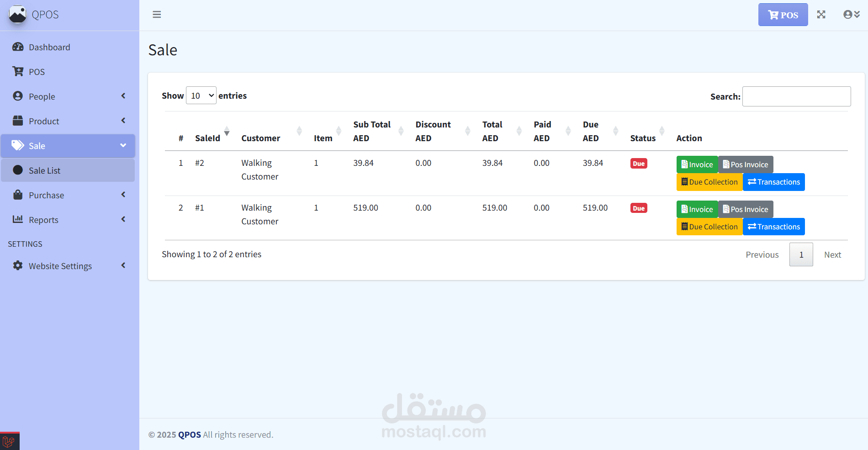Collapse Sale submenu chevron
The height and width of the screenshot is (450, 868).
(123, 145)
